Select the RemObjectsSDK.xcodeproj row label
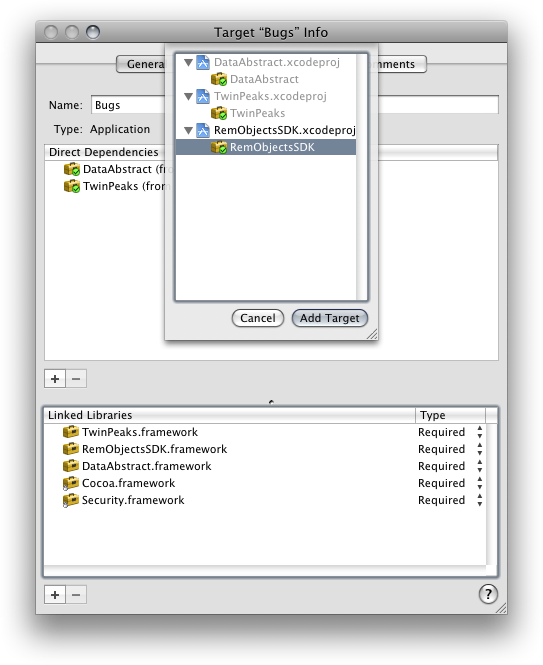Screen dimensions: 543x665 [285, 130]
